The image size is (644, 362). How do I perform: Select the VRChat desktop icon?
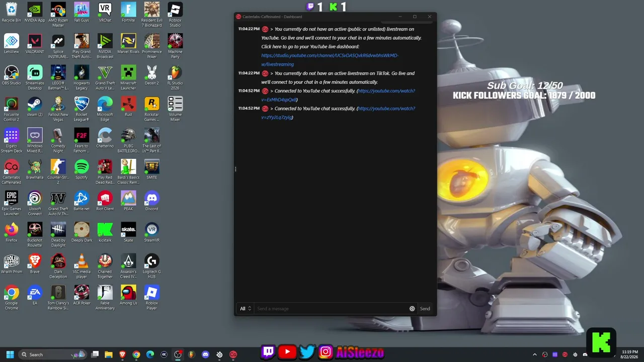105,13
